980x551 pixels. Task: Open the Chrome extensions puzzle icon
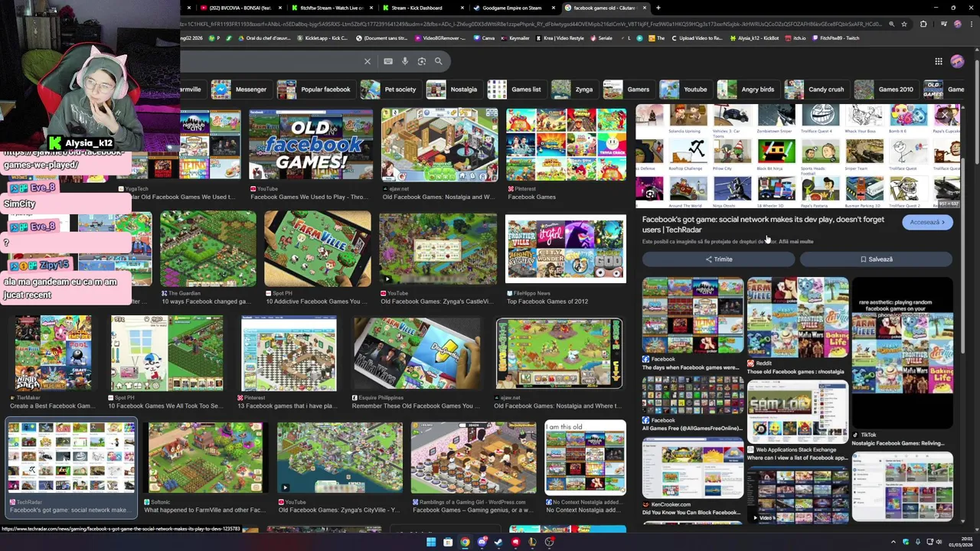[923, 24]
